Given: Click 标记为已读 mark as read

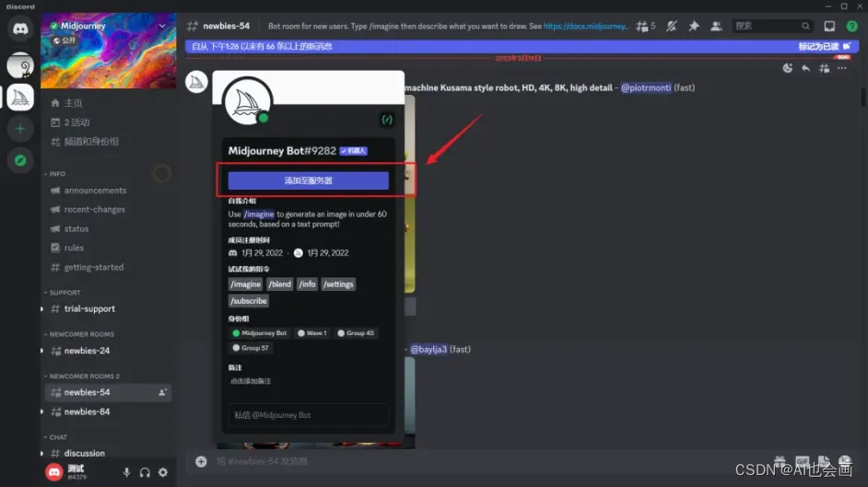Looking at the screenshot, I should pyautogui.click(x=824, y=46).
